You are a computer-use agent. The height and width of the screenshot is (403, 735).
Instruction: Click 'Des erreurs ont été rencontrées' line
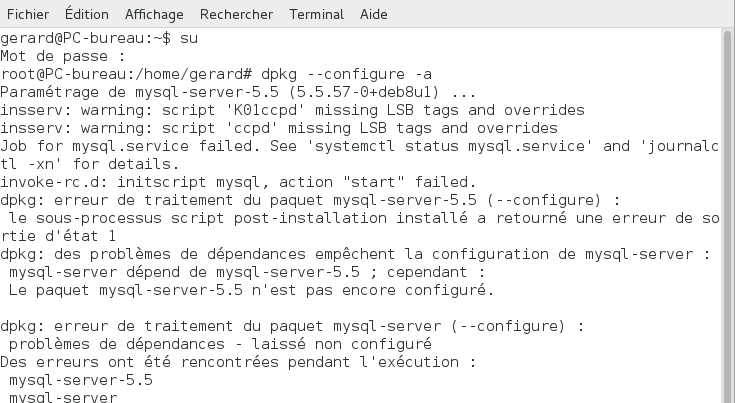coord(238,362)
